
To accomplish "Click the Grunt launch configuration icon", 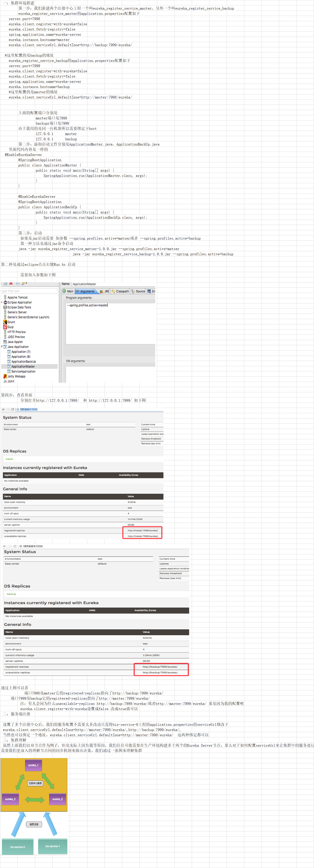I will pyautogui.click(x=5, y=322).
